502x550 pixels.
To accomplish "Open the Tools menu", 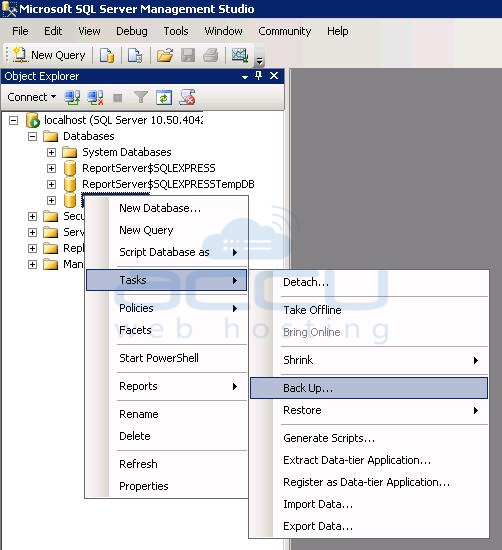I will [176, 31].
